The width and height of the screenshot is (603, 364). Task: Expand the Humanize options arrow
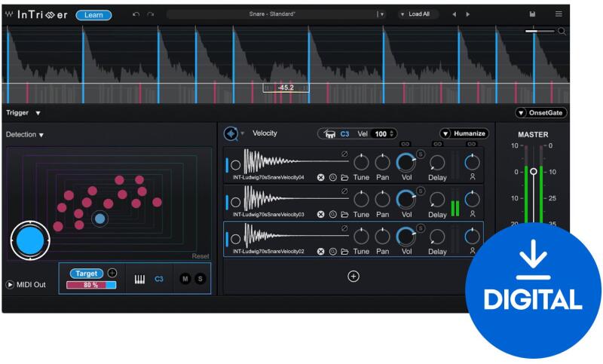click(445, 133)
